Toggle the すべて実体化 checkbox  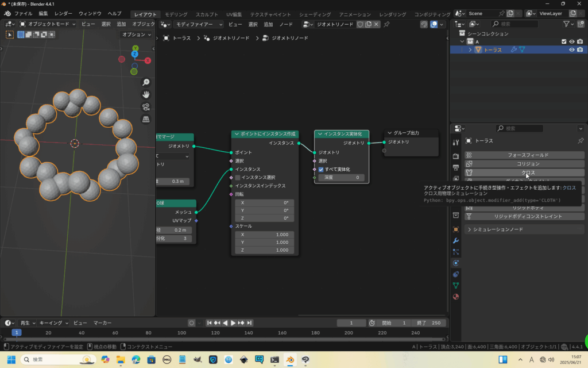coord(321,170)
